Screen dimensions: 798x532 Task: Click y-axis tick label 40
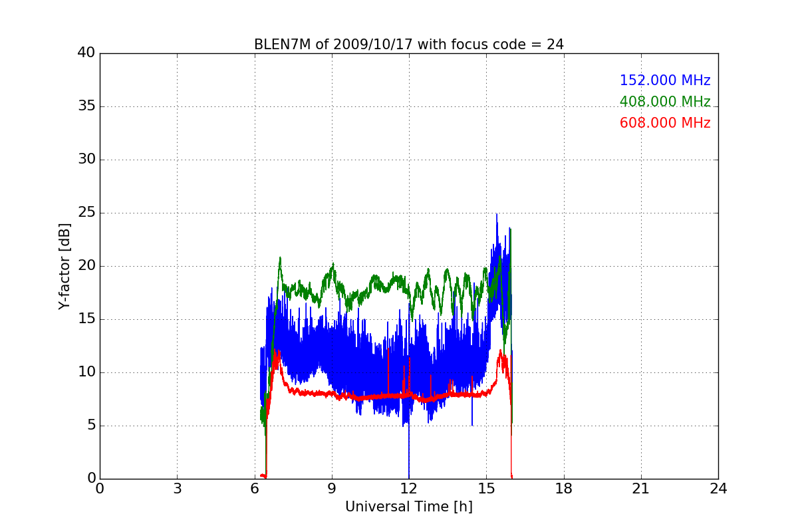tap(86, 53)
